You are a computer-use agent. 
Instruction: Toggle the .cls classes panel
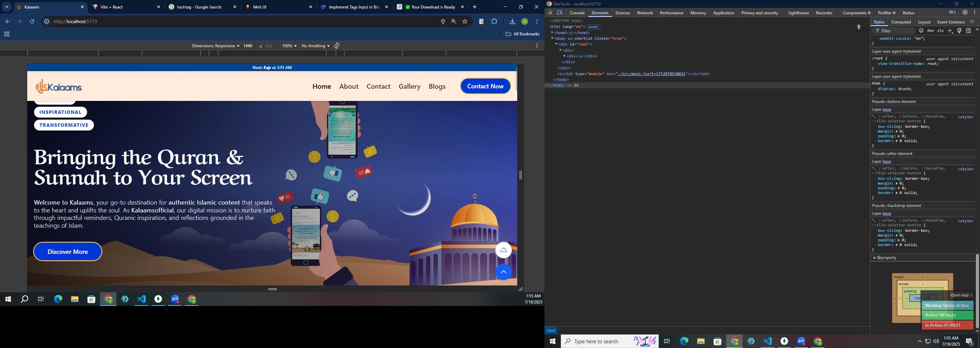tap(941, 31)
